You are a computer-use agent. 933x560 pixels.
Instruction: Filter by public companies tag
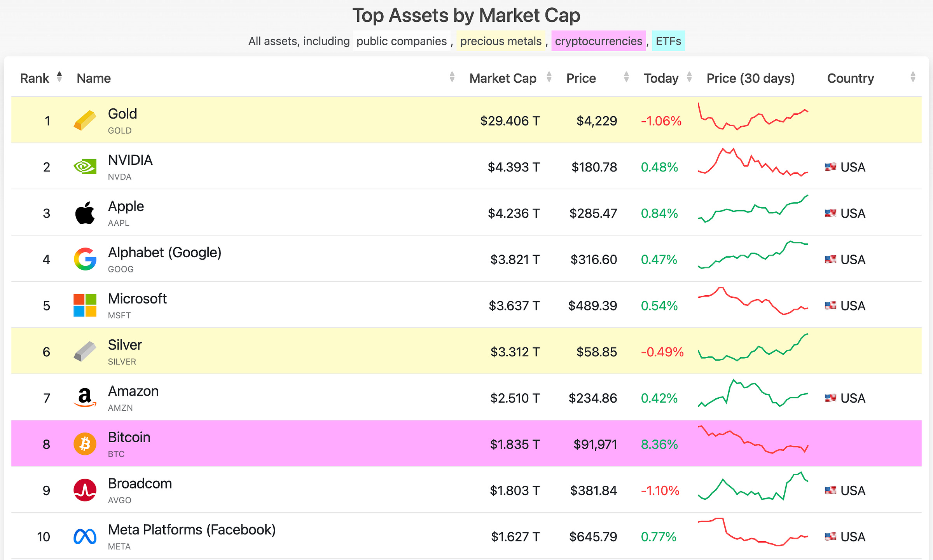pyautogui.click(x=402, y=41)
